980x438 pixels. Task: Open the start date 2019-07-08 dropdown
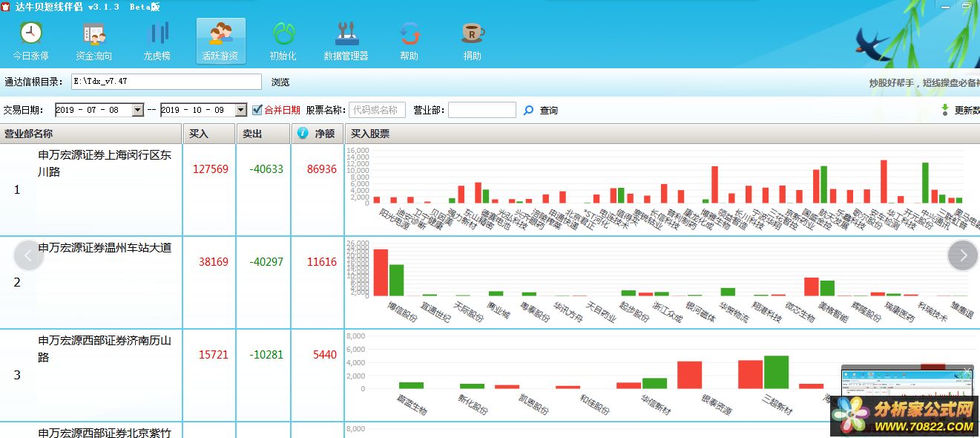click(x=137, y=110)
